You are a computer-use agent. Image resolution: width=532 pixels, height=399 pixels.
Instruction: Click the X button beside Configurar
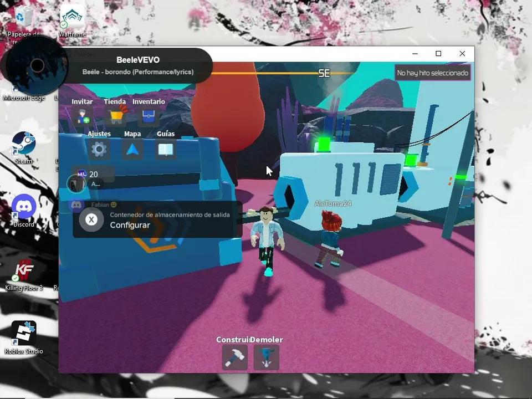pos(91,219)
